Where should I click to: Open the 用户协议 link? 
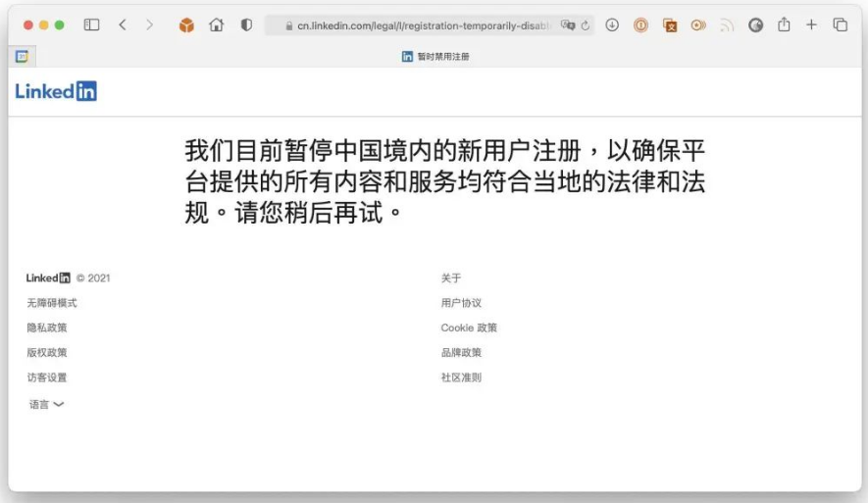click(x=461, y=303)
